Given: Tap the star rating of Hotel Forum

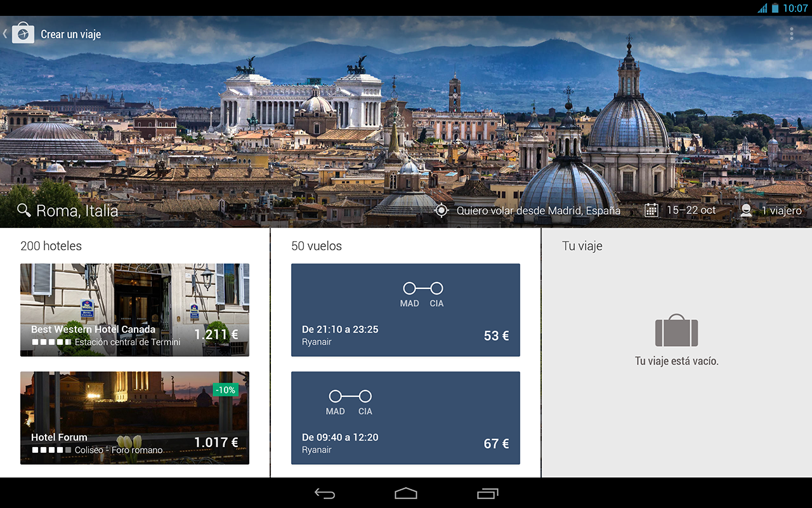Looking at the screenshot, I should click(52, 450).
